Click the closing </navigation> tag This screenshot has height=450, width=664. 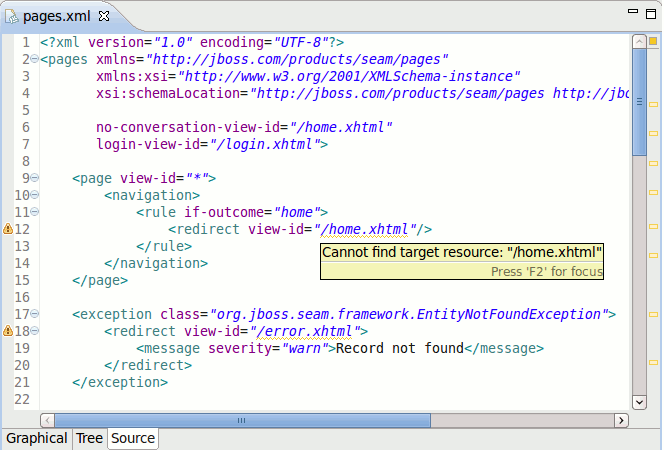click(156, 263)
